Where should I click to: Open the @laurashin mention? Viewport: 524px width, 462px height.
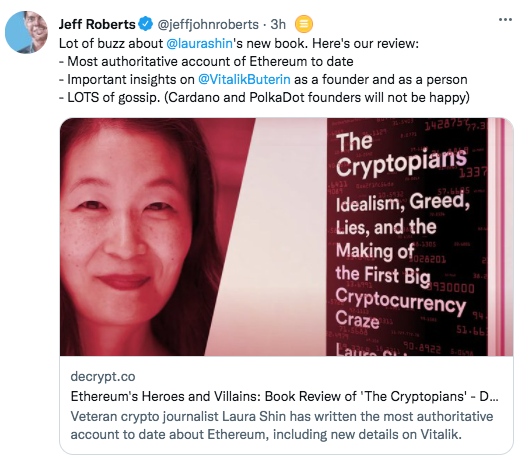[x=199, y=43]
